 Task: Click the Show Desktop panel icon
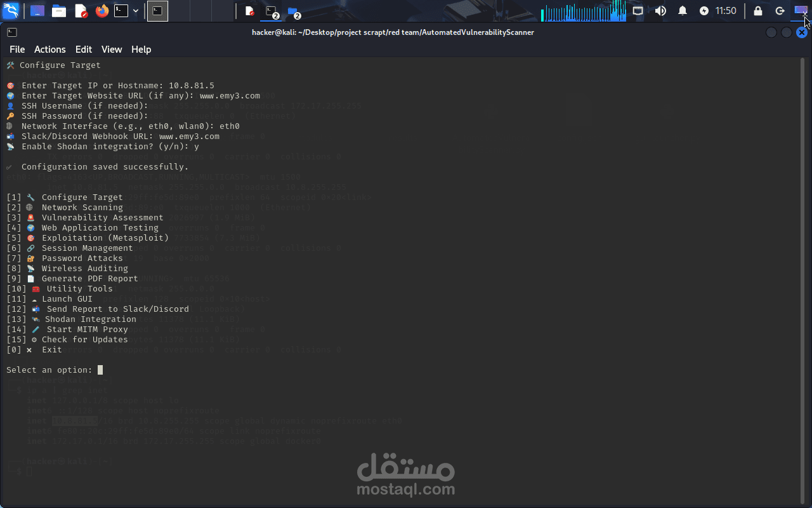(37, 11)
